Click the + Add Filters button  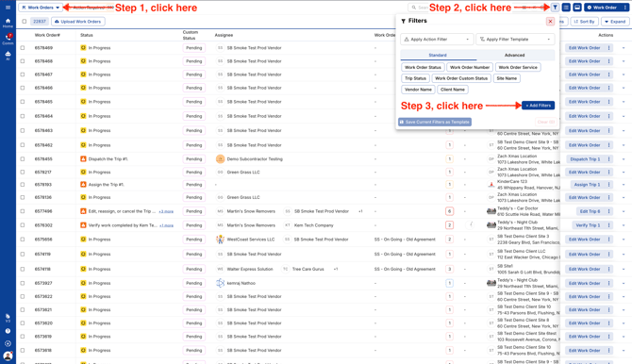[538, 106]
